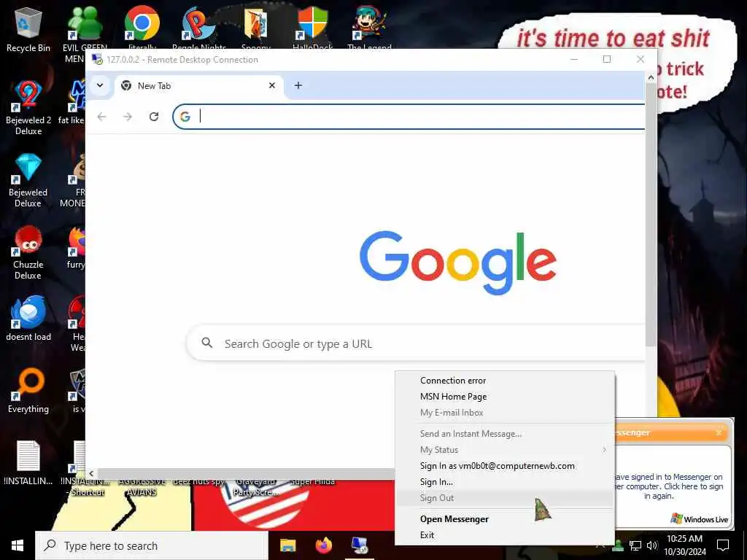Screen dimensions: 747x560
Task: Open the Action Center notifications icon
Action: [723, 545]
